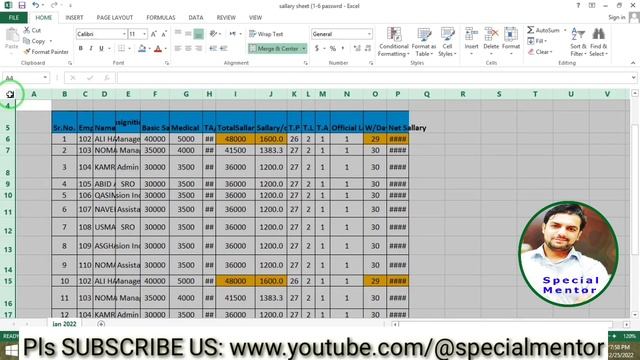This screenshot has height=360, width=640.
Task: Toggle Wrap Text
Action: pyautogui.click(x=266, y=34)
